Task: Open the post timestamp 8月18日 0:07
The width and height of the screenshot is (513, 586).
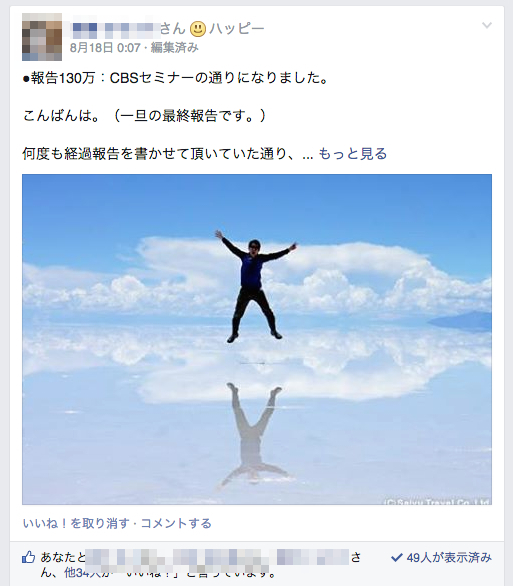Action: coord(105,48)
